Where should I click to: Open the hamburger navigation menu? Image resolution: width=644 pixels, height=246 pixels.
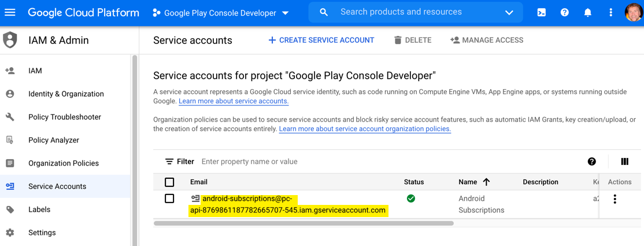pyautogui.click(x=9, y=12)
